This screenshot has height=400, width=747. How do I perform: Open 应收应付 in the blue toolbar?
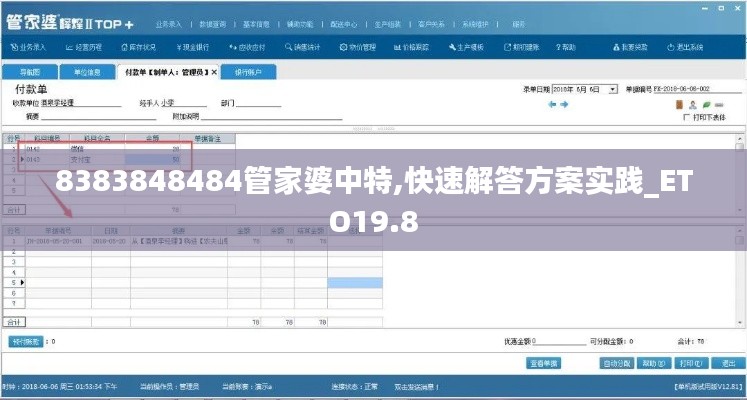point(247,48)
